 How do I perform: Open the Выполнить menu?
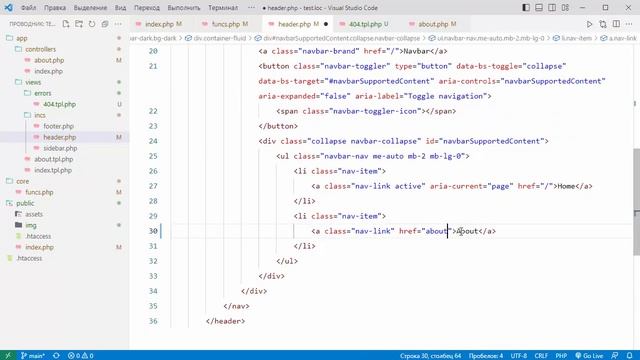(x=184, y=8)
